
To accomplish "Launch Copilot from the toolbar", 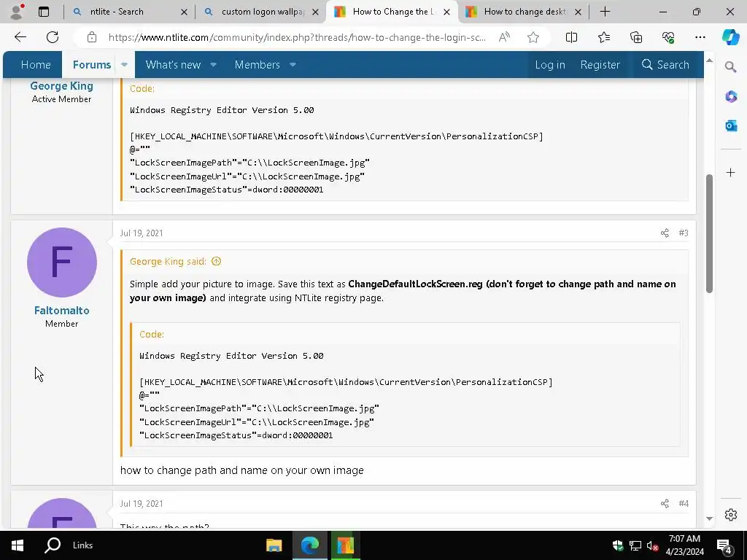I will point(730,37).
